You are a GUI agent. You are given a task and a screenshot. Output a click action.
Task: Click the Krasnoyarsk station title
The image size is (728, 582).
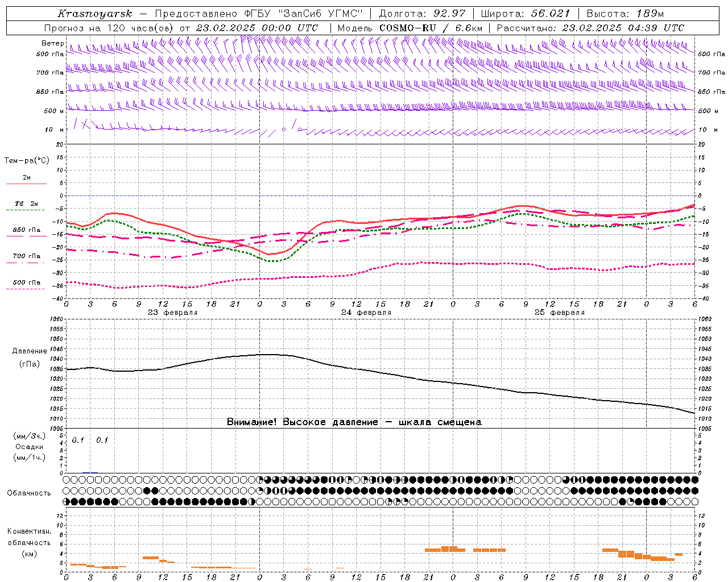[x=95, y=14]
